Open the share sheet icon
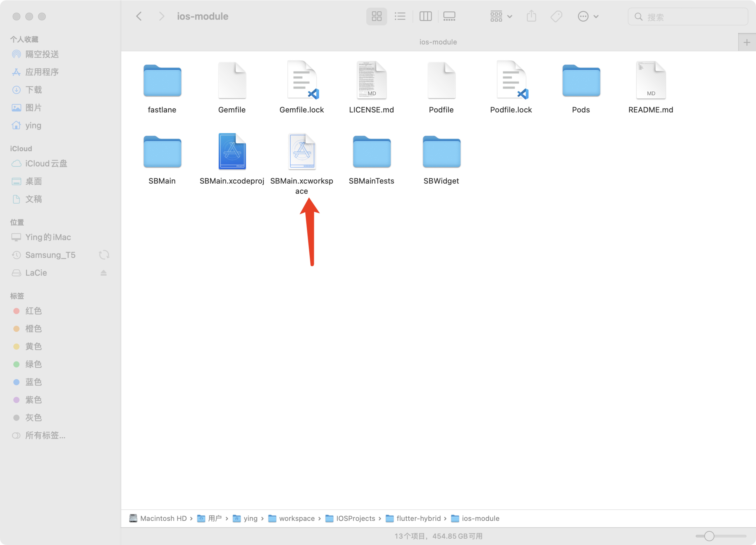Viewport: 756px width, 545px height. point(531,16)
